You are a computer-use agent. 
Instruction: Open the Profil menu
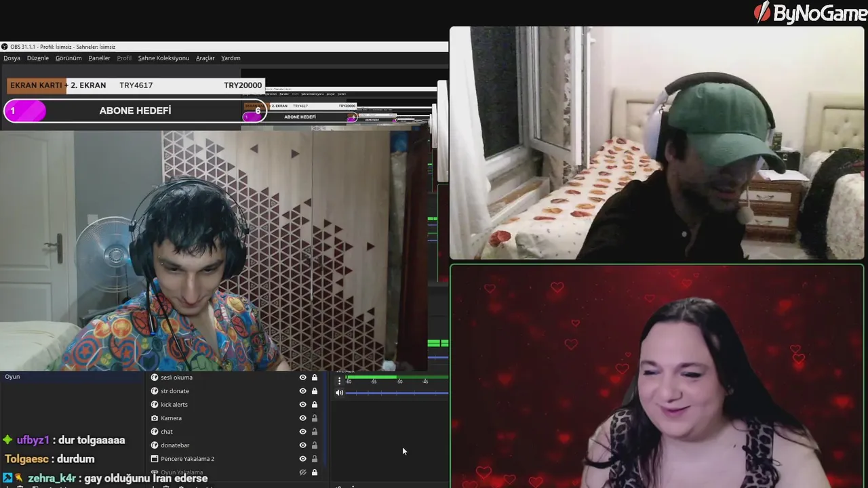(124, 58)
